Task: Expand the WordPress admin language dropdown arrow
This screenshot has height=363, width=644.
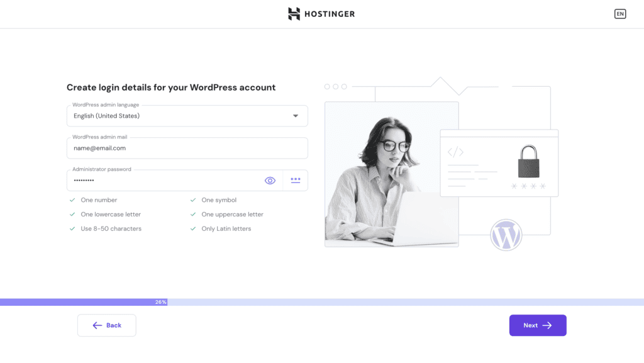Action: click(296, 116)
